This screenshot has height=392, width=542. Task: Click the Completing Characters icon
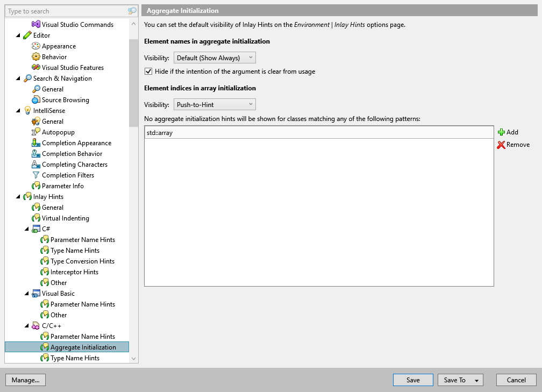35,164
